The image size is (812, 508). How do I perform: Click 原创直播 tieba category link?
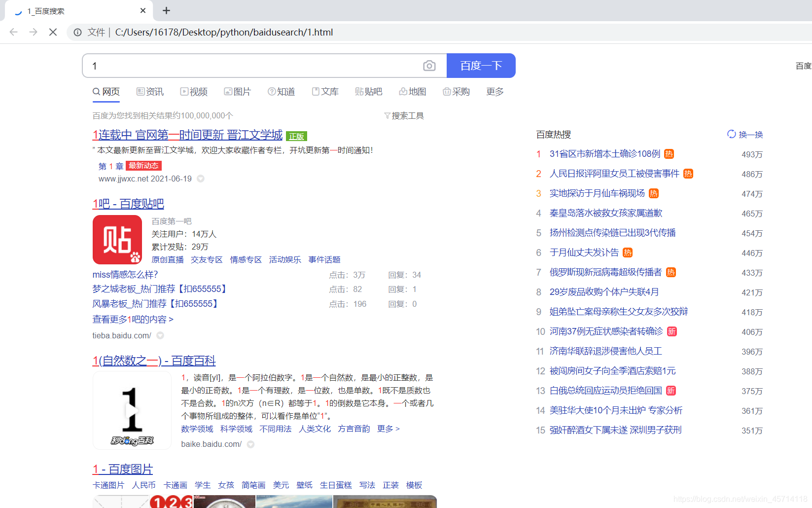[168, 259]
